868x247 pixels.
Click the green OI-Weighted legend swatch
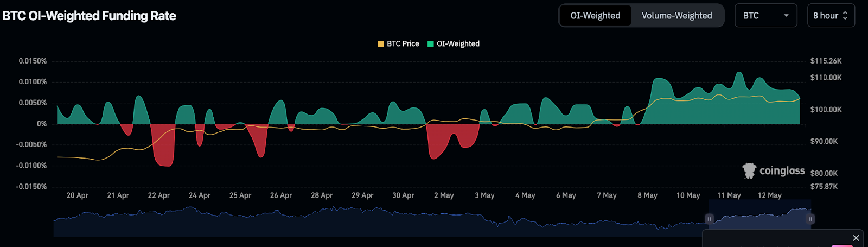tap(431, 44)
